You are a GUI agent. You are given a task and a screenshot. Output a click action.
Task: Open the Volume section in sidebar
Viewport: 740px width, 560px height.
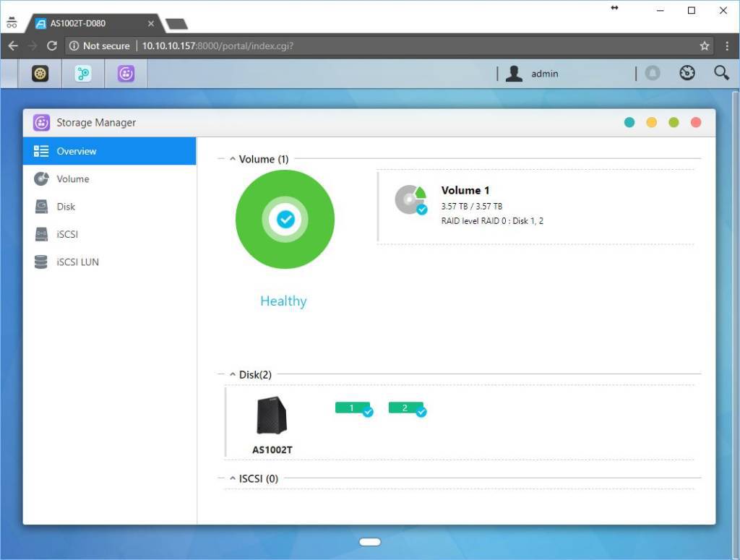tap(110, 178)
